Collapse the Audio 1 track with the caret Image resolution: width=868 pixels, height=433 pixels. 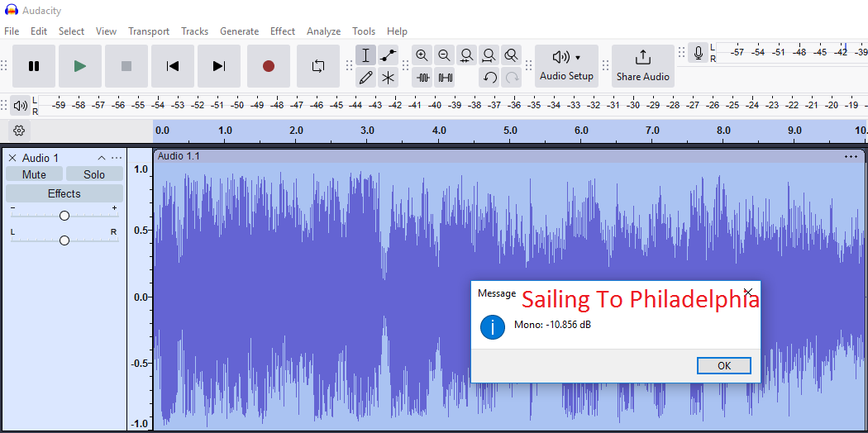tap(102, 158)
